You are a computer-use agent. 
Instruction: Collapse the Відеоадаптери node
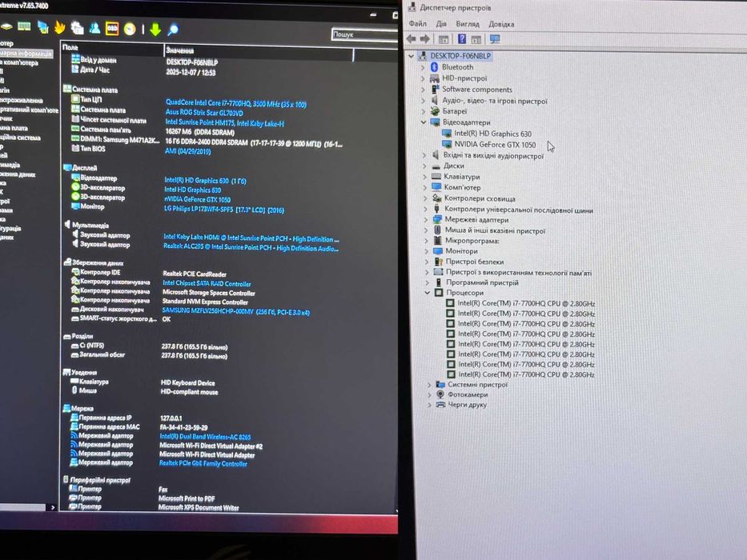(x=423, y=122)
